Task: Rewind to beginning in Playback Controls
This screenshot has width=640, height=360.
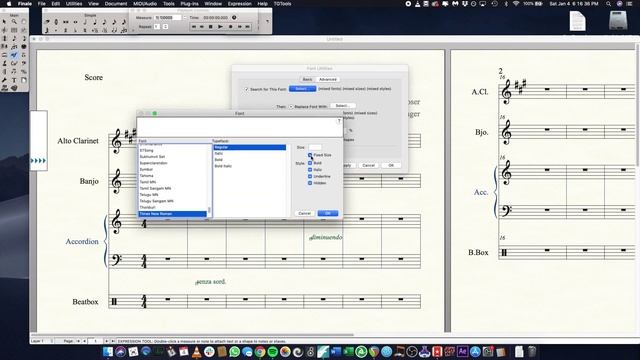Action: point(194,27)
